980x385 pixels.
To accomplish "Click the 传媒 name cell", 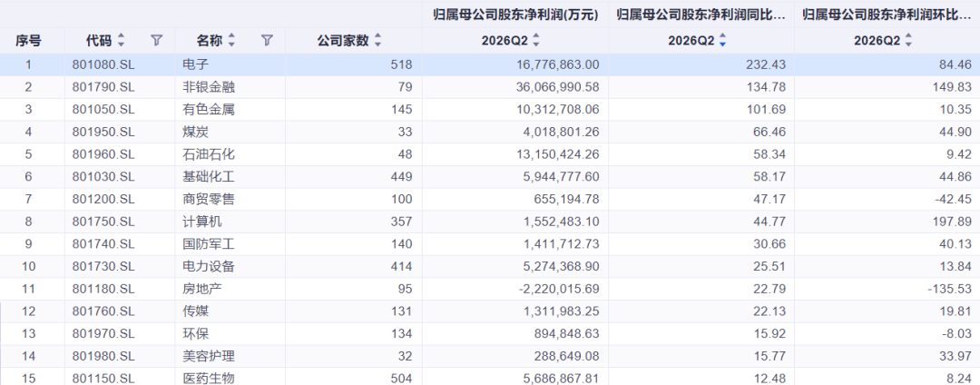I will coord(196,311).
